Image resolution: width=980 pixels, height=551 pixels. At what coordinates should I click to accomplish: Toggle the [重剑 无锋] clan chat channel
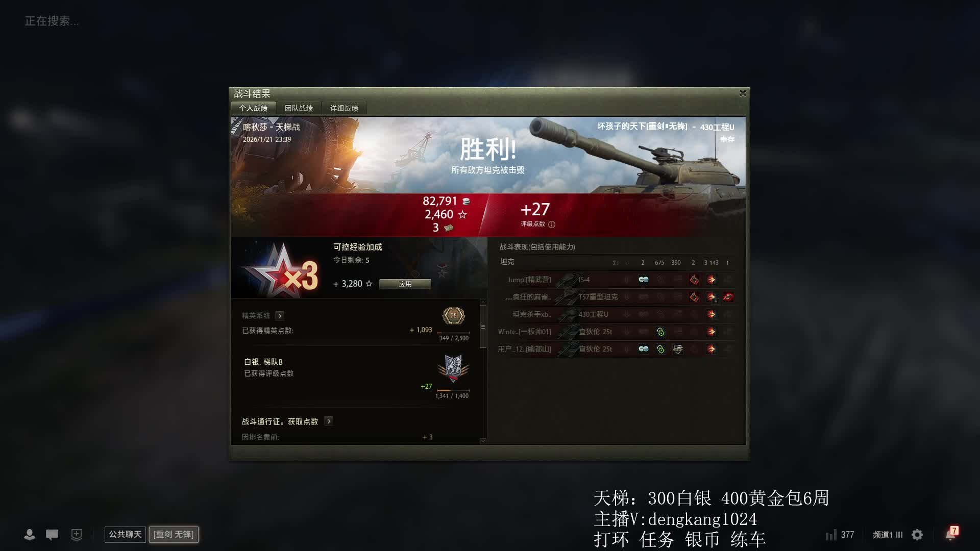(174, 534)
